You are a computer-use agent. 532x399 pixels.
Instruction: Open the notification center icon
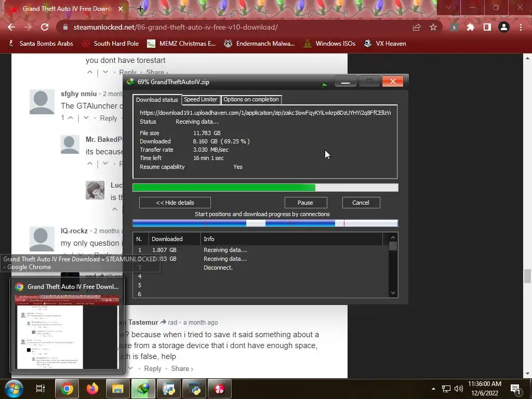tap(515, 389)
